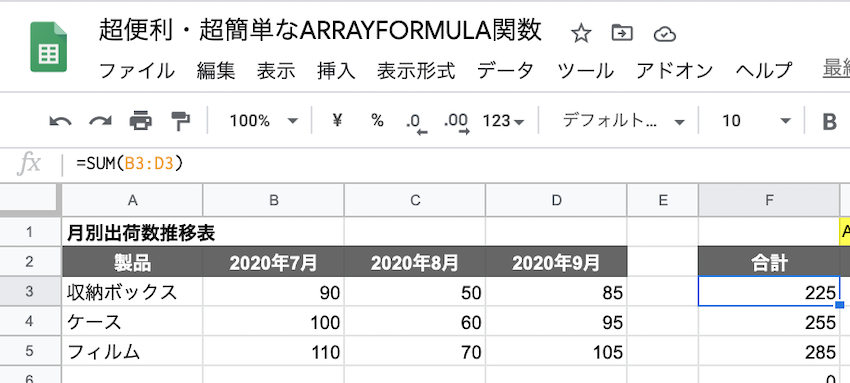Image resolution: width=850 pixels, height=383 pixels.
Task: Click the formula bar input field
Action: (461, 163)
